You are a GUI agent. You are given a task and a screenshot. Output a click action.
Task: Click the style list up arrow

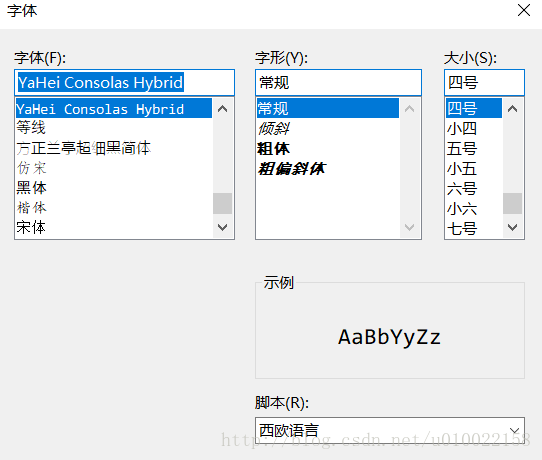[x=410, y=109]
